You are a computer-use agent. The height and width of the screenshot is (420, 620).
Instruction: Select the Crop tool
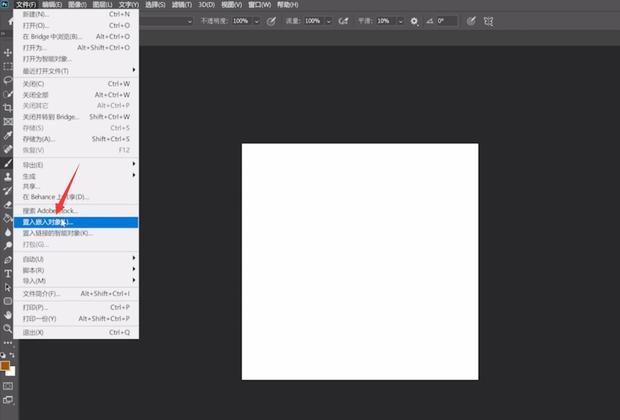(8, 108)
